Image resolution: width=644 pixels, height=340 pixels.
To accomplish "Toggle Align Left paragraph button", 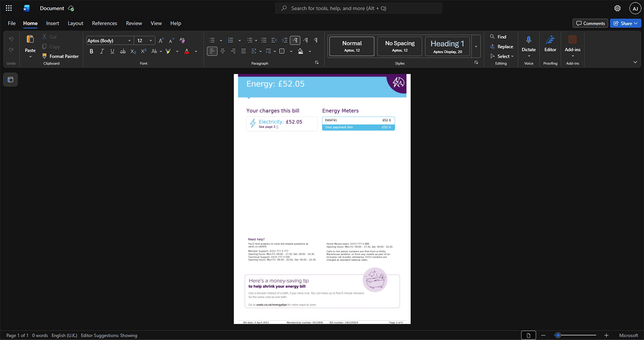I will (212, 51).
